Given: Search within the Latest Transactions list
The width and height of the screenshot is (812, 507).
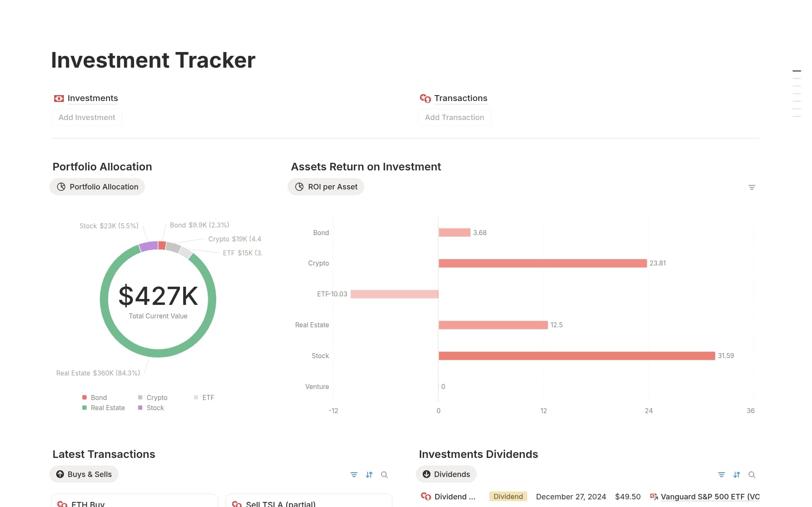Looking at the screenshot, I should tap(384, 474).
